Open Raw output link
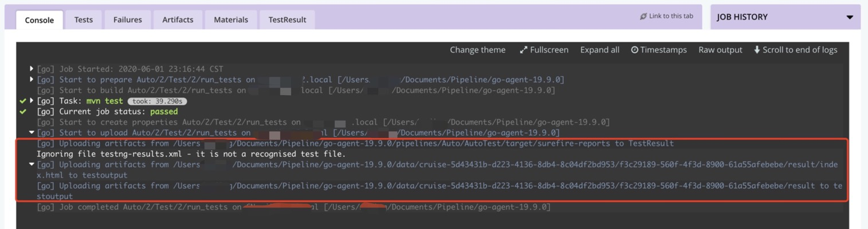This screenshot has height=229, width=868. click(720, 50)
